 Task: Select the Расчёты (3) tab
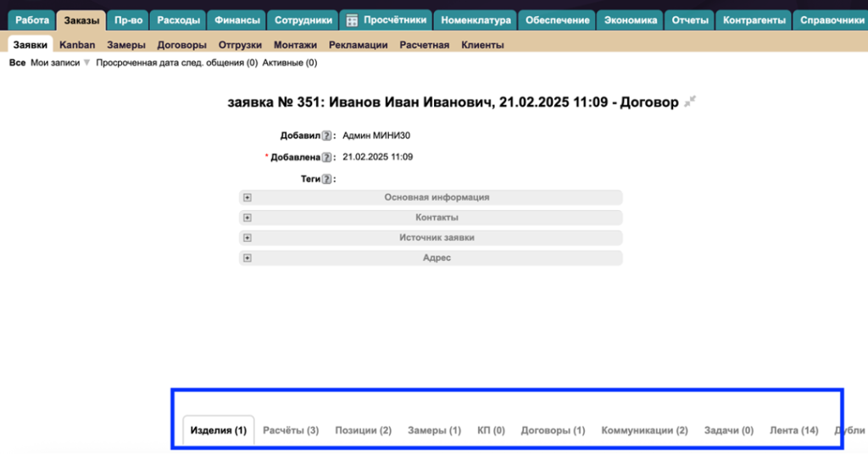click(291, 430)
